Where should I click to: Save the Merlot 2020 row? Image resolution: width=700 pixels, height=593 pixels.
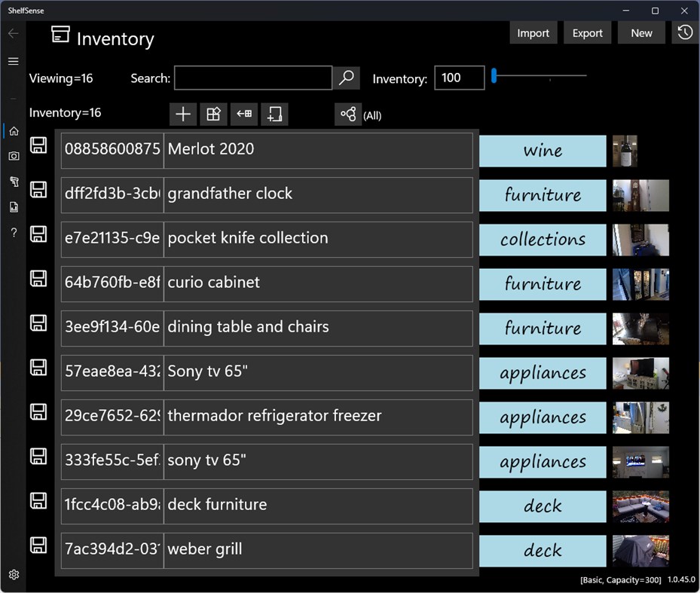[x=38, y=145]
